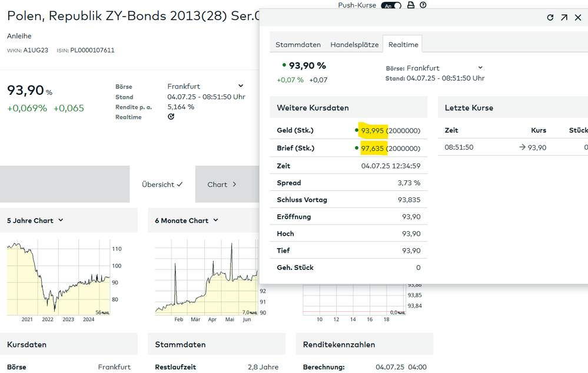This screenshot has height=373, width=588.
Task: Close the realtime quote popup
Action: [x=577, y=18]
